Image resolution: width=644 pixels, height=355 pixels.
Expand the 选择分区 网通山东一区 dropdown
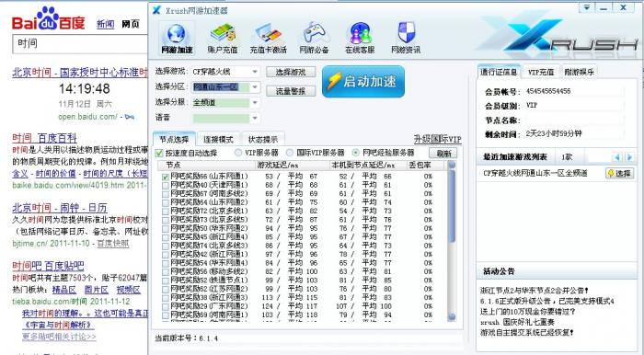click(x=255, y=87)
